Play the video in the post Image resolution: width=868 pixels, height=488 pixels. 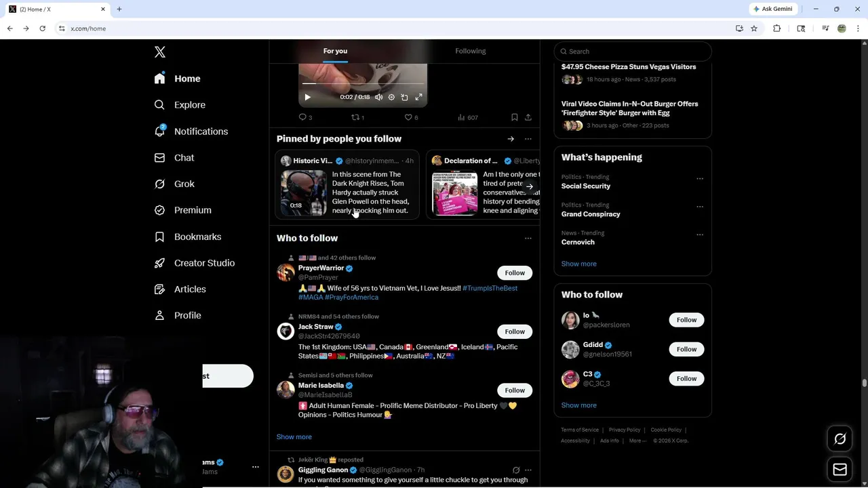(x=307, y=97)
